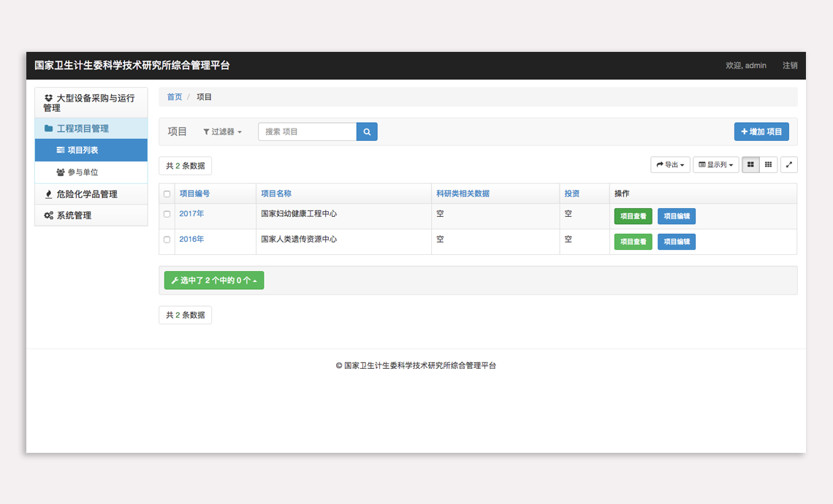The height and width of the screenshot is (504, 833).
Task: Click the 注销 logout link
Action: click(x=790, y=66)
